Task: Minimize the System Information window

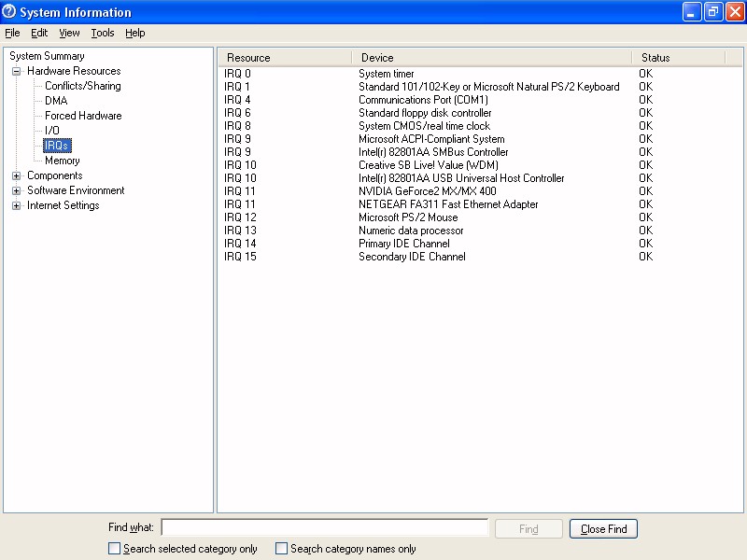Action: point(692,12)
